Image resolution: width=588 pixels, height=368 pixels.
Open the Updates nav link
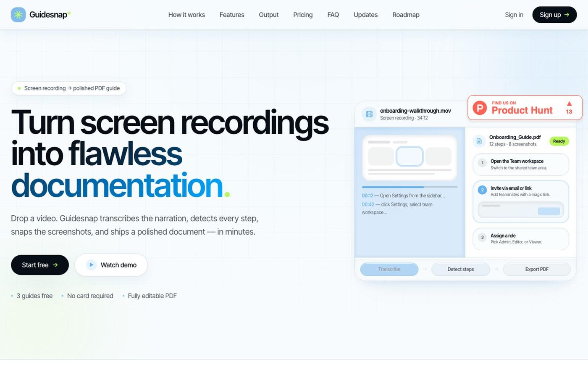click(x=365, y=15)
